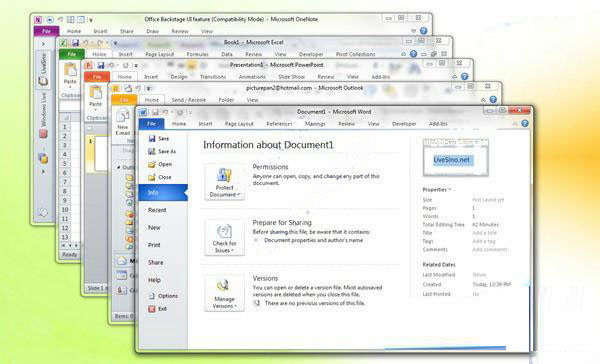
Task: Click the Word Help question mark icon
Action: 525,123
